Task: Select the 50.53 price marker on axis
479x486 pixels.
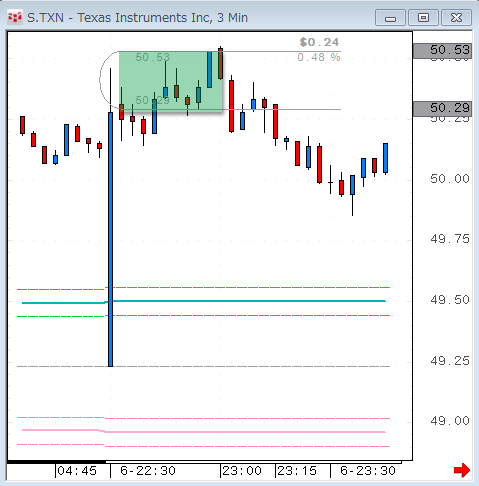Action: (x=442, y=51)
